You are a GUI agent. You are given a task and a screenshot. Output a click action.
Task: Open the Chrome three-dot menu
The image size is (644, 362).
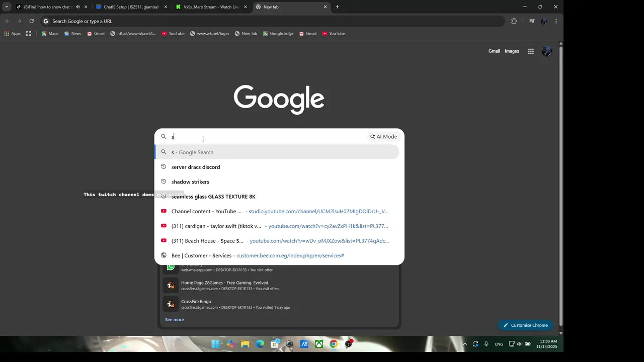coord(556,21)
